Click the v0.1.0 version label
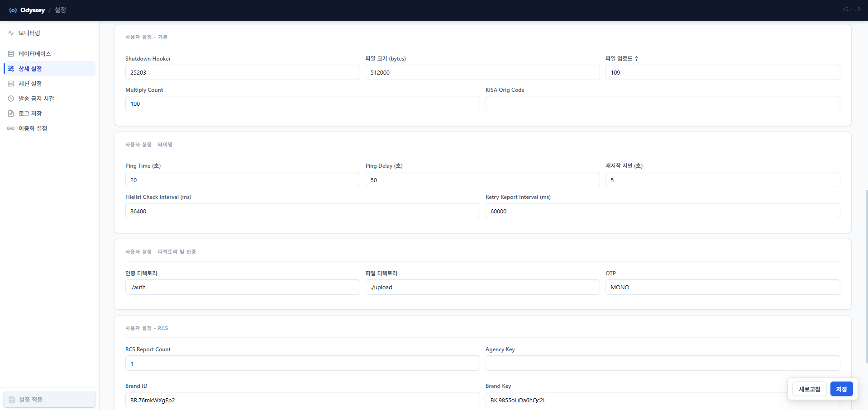Screen dimensions: 868x410 851,9
